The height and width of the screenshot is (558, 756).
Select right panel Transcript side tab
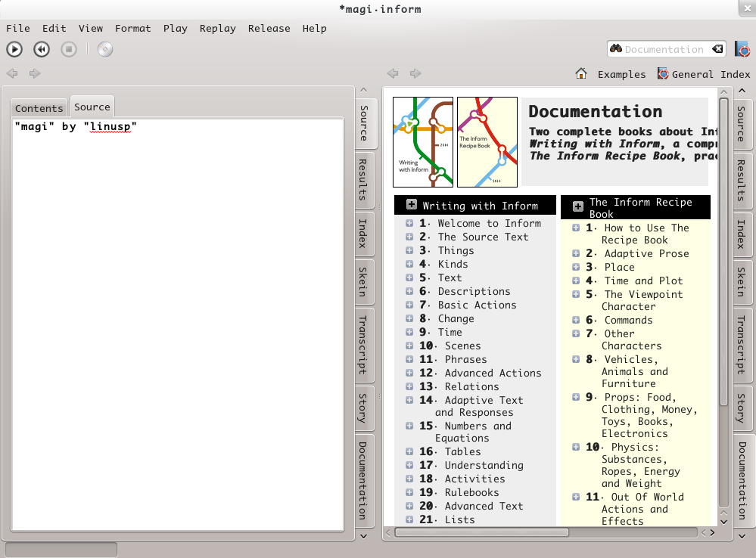[x=742, y=345]
